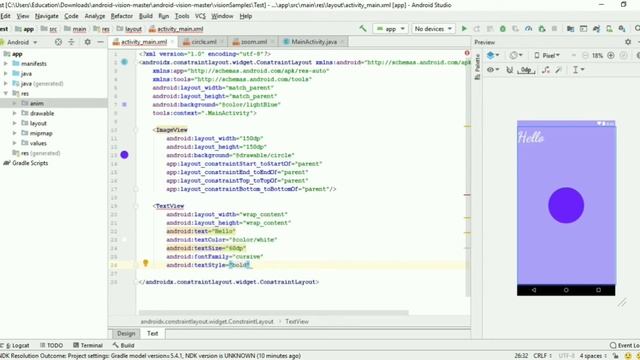Click the purple circle in phone preview
Viewport: 640px width, 360px height.
(566, 205)
